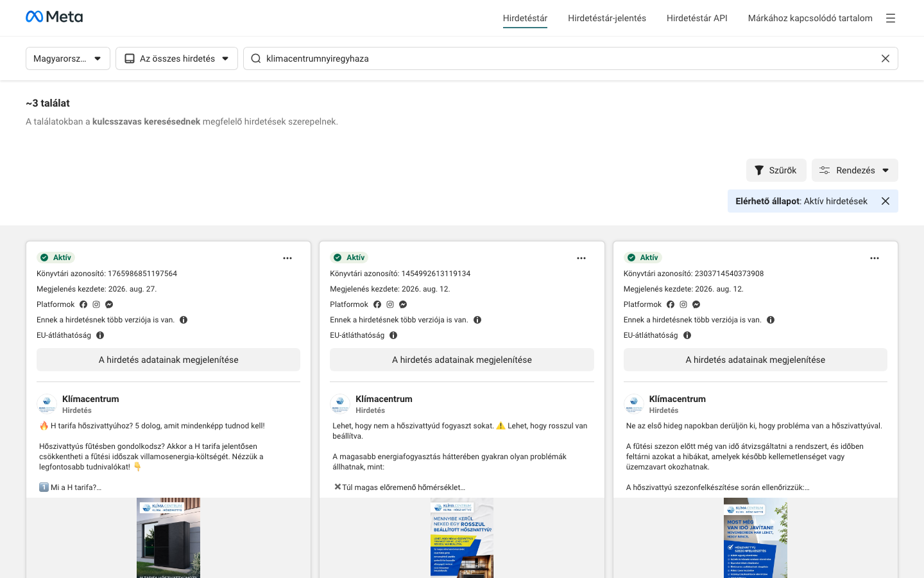The width and height of the screenshot is (924, 578).
Task: Open the blue-yellow rosszul beállított ad image
Action: click(462, 538)
